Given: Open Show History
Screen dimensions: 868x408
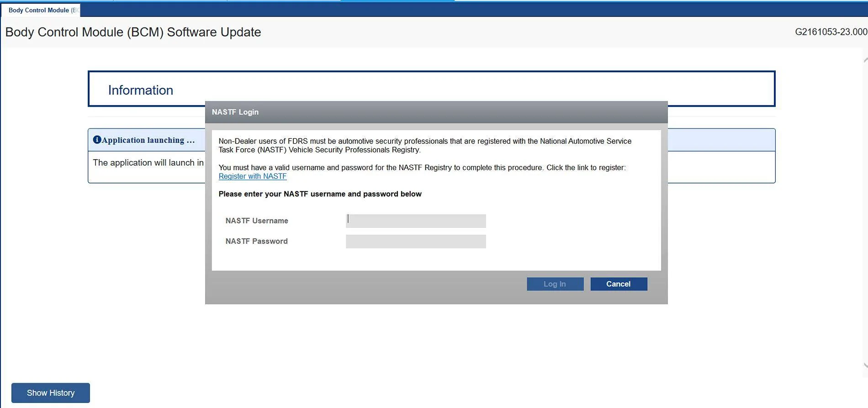Looking at the screenshot, I should 51,393.
